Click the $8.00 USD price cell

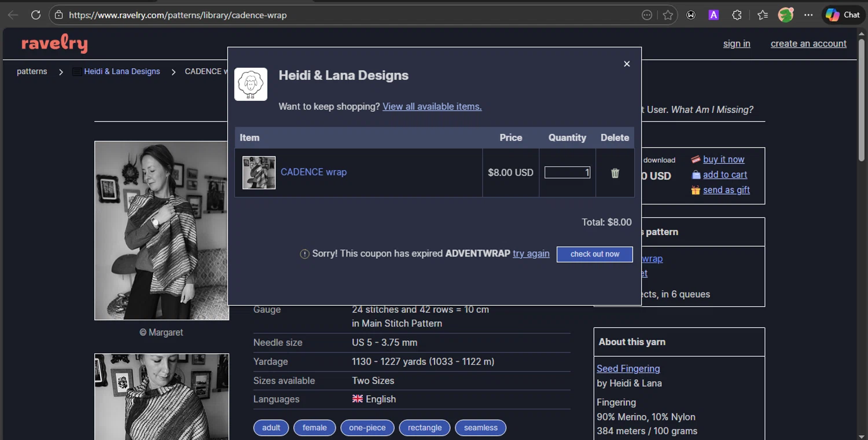510,173
